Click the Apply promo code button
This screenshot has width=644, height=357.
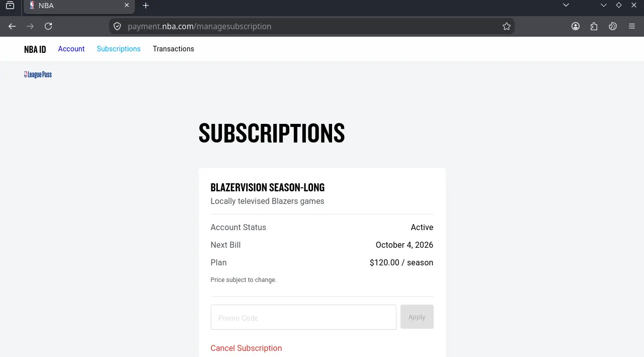tap(417, 317)
